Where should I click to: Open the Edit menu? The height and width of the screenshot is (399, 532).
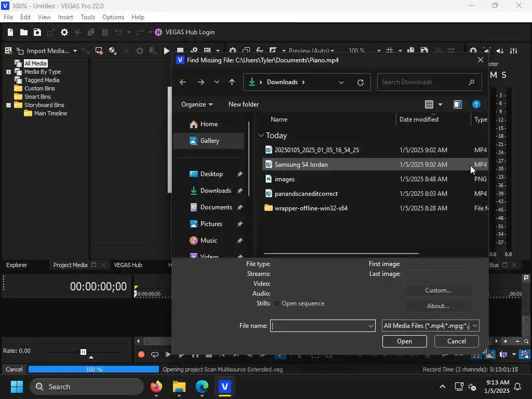pos(25,17)
